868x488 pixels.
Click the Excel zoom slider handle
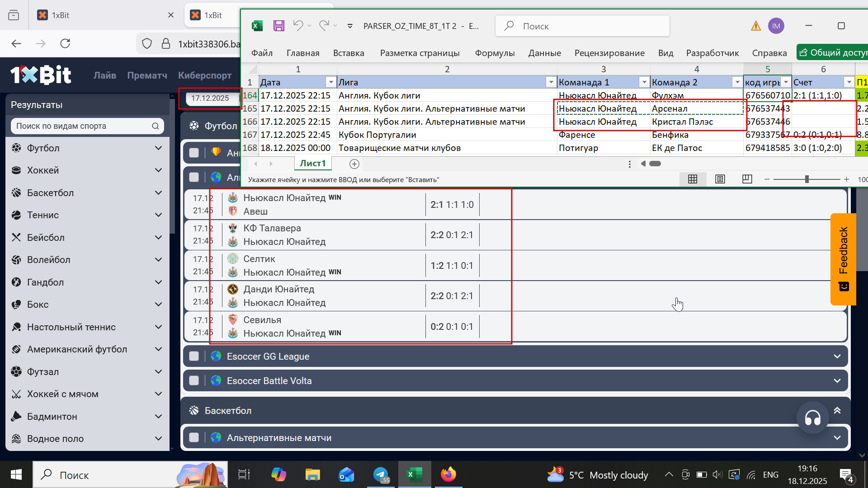point(807,179)
